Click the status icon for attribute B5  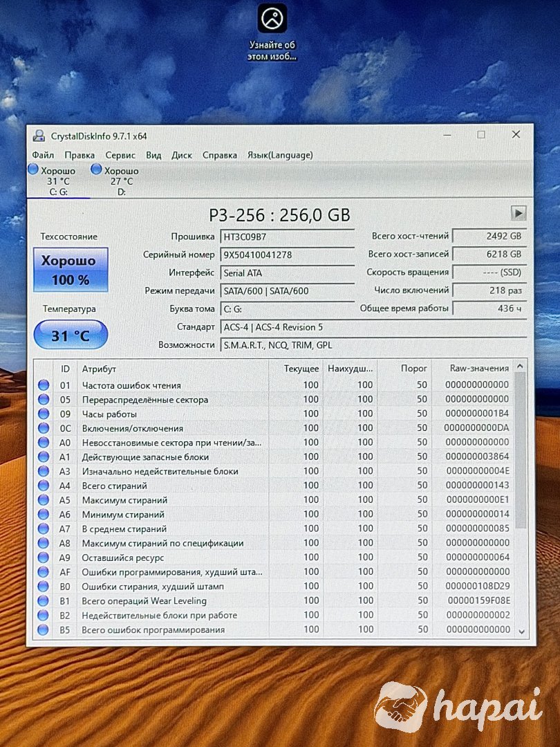pyautogui.click(x=44, y=630)
